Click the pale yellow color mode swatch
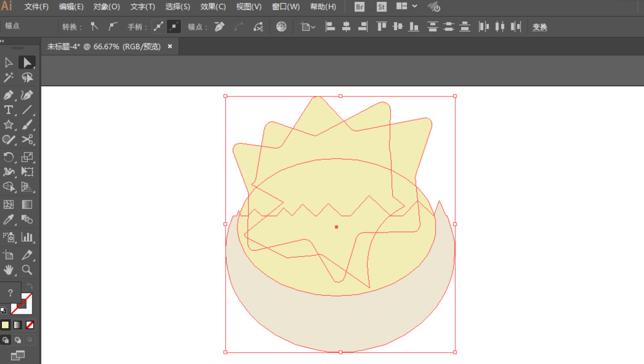The height and width of the screenshot is (364, 644). [x=5, y=325]
